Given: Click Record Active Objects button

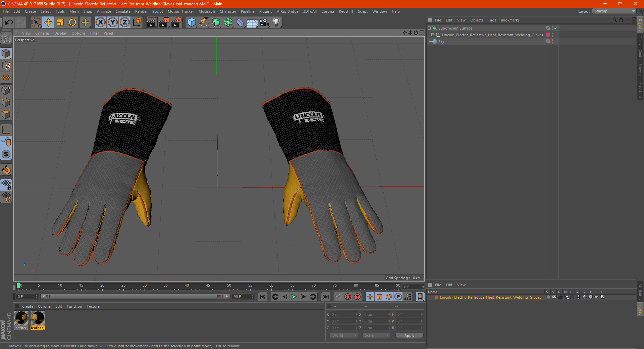Looking at the screenshot, I should tap(338, 297).
